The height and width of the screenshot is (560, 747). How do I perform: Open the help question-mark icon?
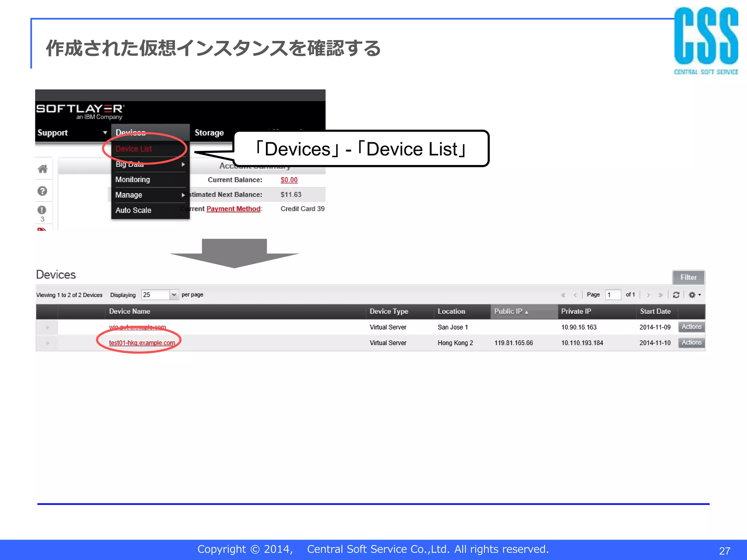point(42,191)
